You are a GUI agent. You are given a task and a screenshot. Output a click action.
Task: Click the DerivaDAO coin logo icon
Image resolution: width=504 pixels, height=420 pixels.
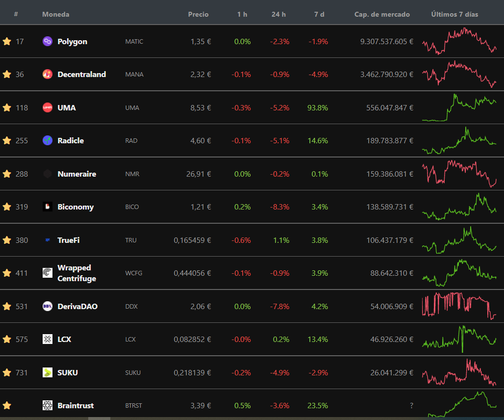(48, 306)
